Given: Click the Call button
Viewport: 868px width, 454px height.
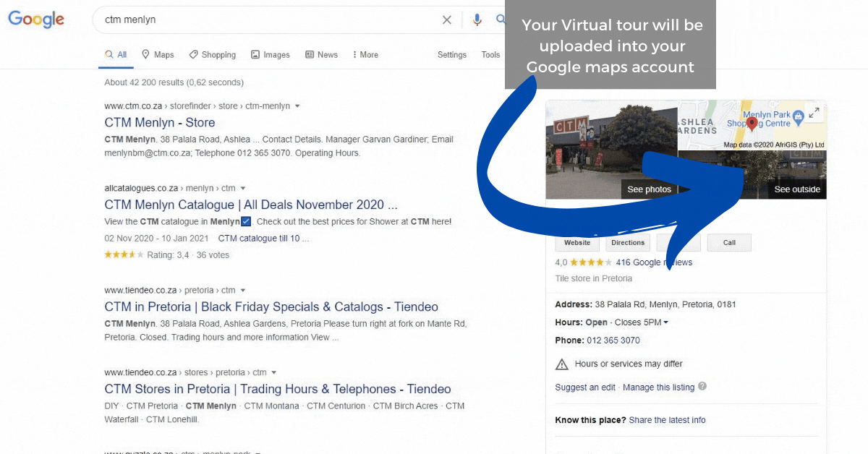Looking at the screenshot, I should [729, 243].
